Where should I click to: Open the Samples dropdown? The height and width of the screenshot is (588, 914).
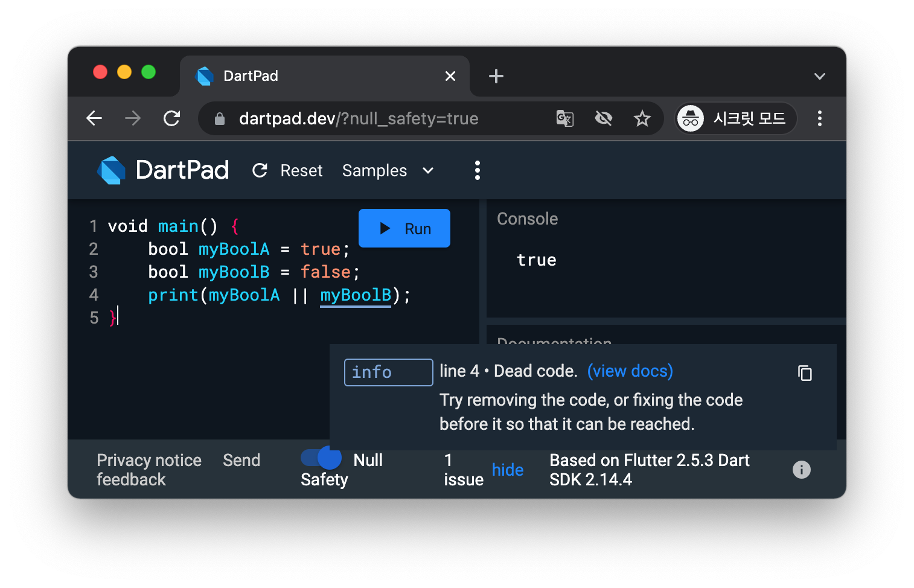[x=388, y=171]
